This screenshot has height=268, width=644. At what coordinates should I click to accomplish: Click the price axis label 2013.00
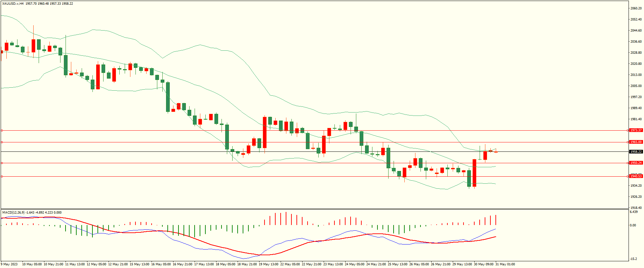pyautogui.click(x=636, y=75)
